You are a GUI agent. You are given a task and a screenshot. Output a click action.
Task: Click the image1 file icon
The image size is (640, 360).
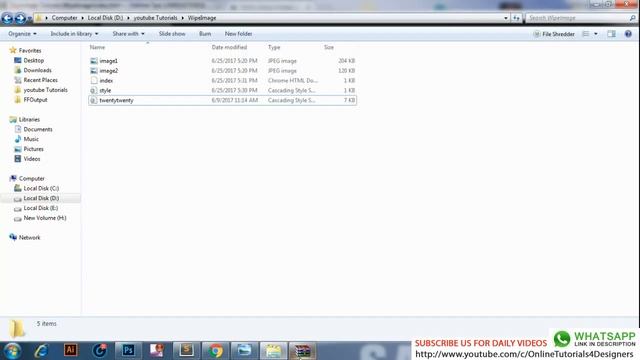[x=94, y=61]
